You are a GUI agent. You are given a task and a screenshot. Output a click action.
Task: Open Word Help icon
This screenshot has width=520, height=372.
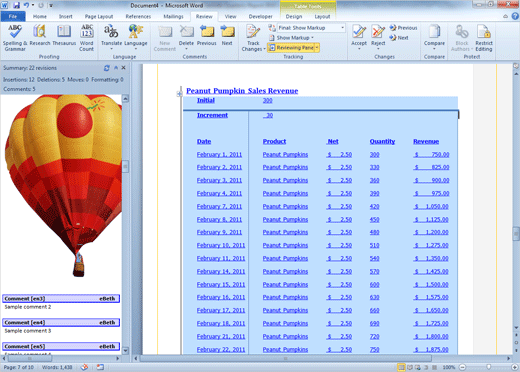[515, 16]
